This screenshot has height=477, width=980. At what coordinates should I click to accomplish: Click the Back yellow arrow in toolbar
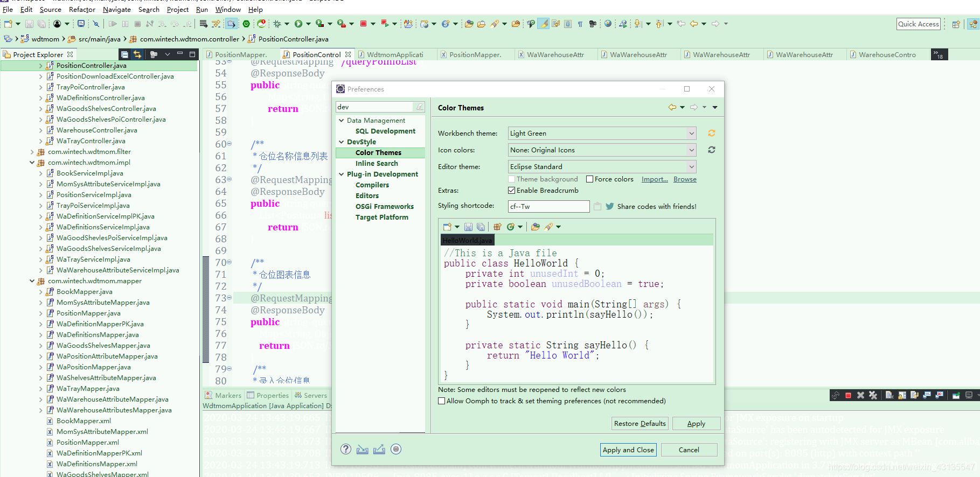(694, 24)
